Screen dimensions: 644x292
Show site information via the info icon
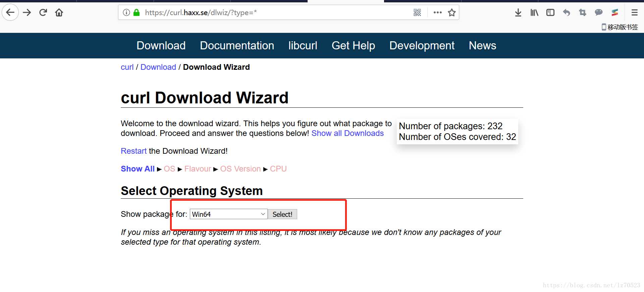click(126, 12)
